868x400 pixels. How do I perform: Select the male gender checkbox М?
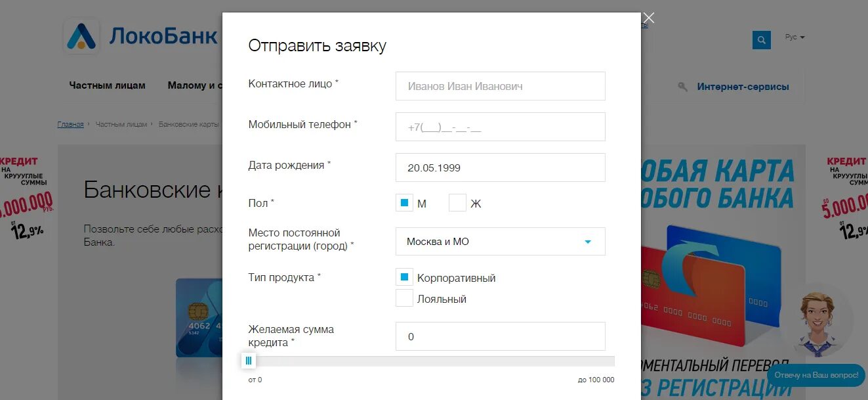point(404,203)
